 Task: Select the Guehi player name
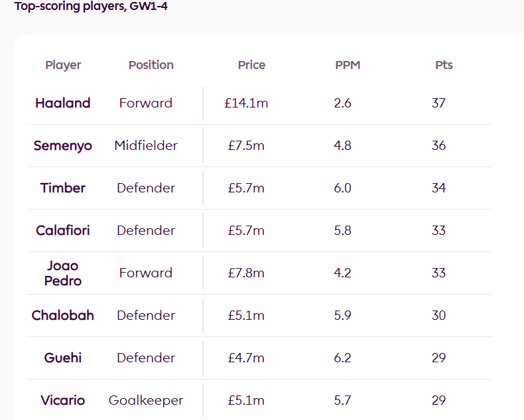click(63, 358)
